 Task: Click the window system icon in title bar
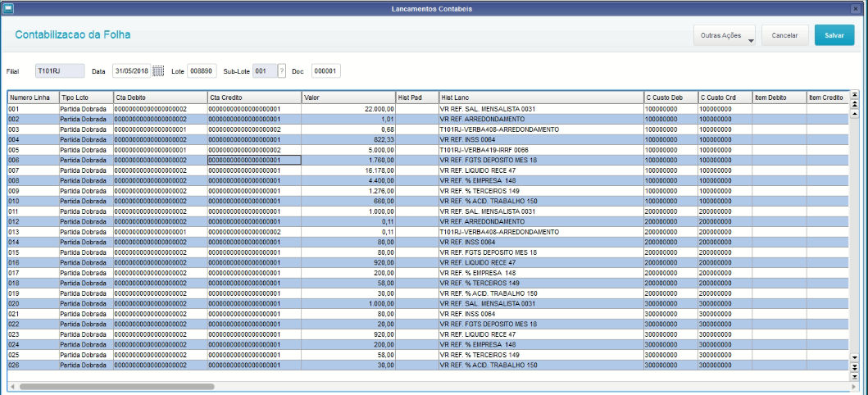tap(7, 8)
